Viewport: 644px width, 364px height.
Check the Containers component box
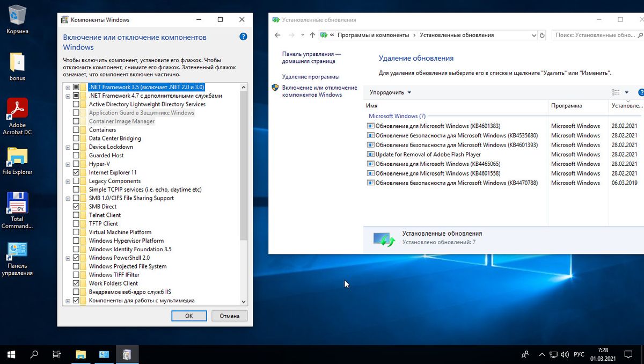[76, 129]
